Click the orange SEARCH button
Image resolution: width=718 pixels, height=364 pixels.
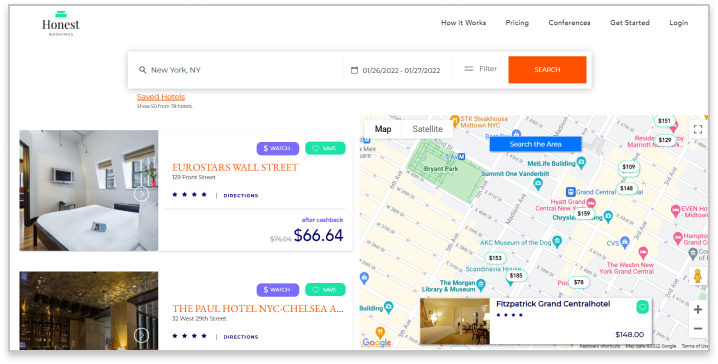547,70
